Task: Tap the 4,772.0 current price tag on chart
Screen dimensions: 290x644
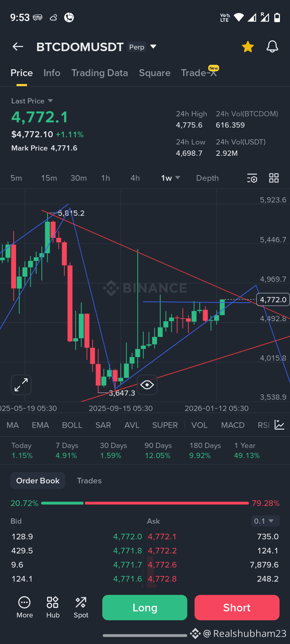Action: pos(273,299)
